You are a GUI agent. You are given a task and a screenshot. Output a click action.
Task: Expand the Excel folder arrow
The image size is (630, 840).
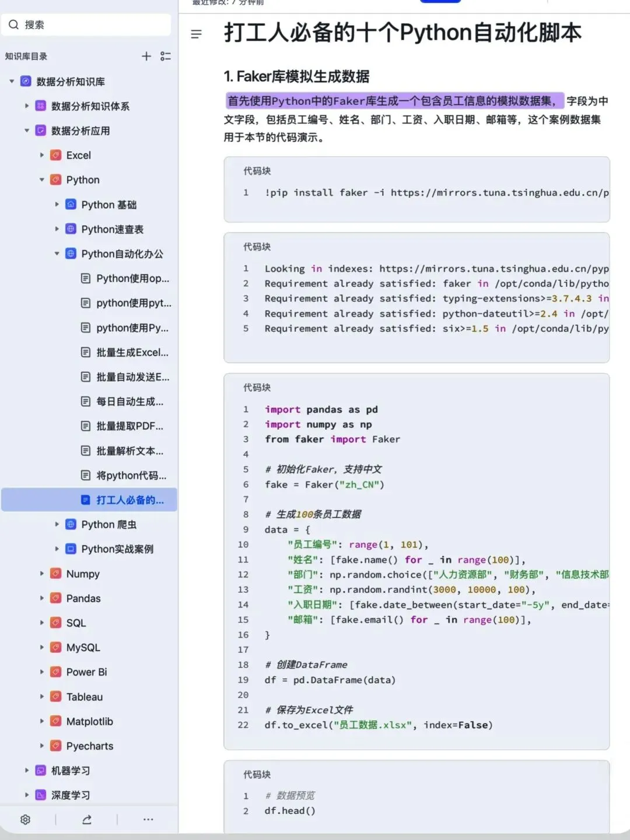coord(42,155)
